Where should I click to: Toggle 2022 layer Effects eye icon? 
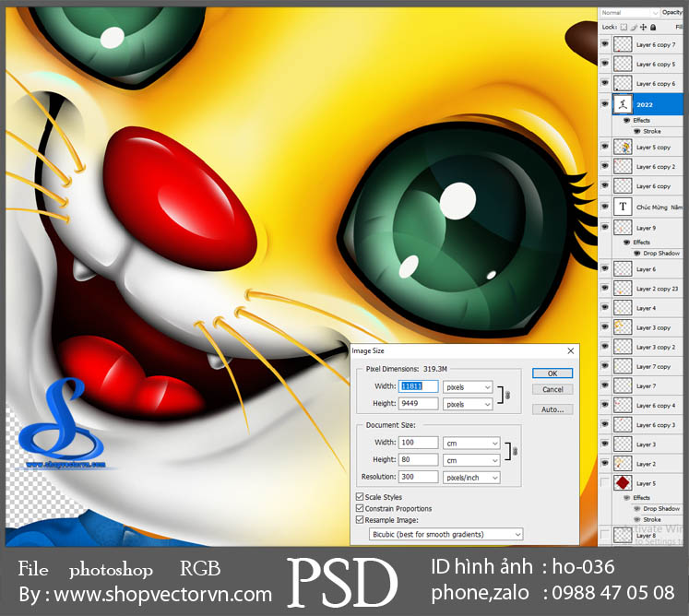pyautogui.click(x=627, y=121)
